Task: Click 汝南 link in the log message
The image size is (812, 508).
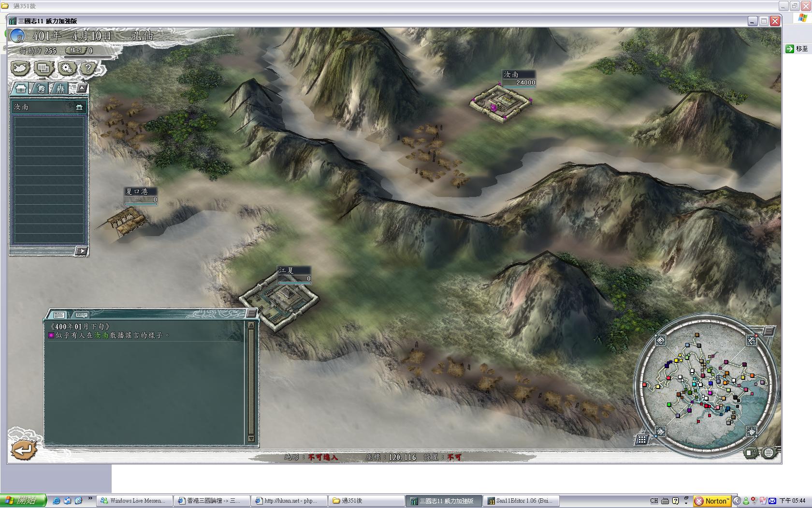Action: point(101,335)
